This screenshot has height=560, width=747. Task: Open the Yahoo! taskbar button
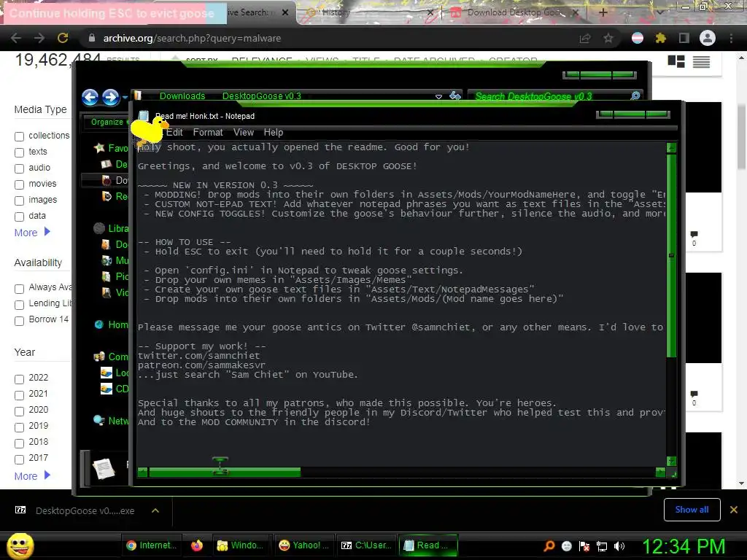[x=304, y=545]
